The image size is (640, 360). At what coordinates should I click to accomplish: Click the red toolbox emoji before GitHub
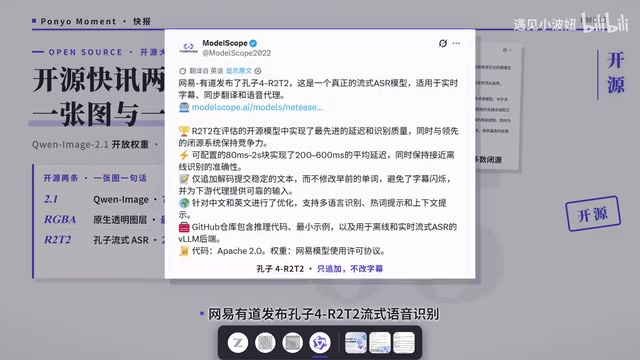pyautogui.click(x=184, y=227)
